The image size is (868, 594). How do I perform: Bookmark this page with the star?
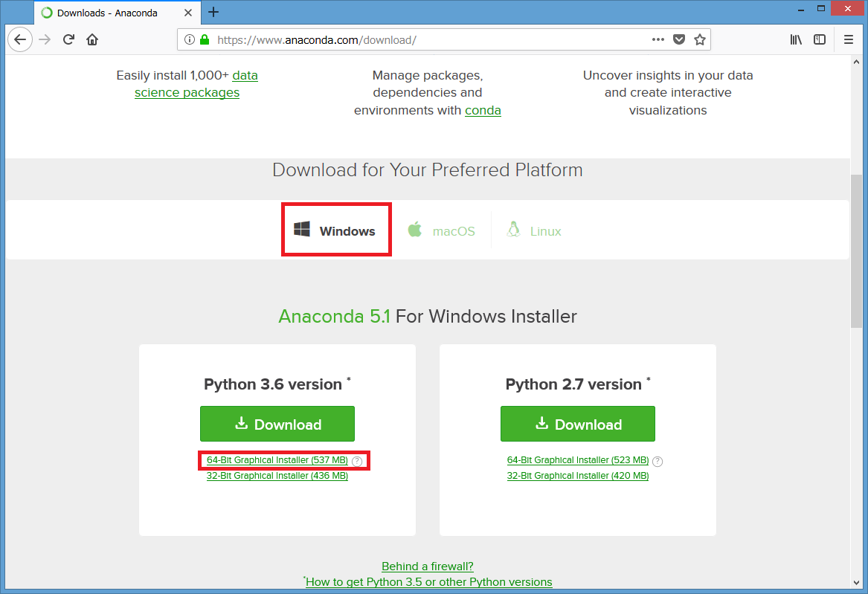pos(700,39)
